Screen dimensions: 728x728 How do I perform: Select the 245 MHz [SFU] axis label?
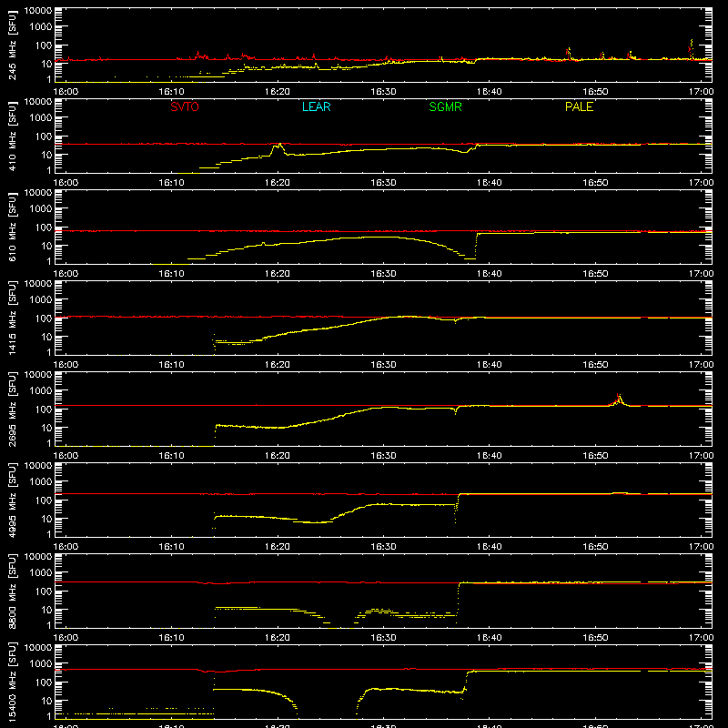pos(13,45)
